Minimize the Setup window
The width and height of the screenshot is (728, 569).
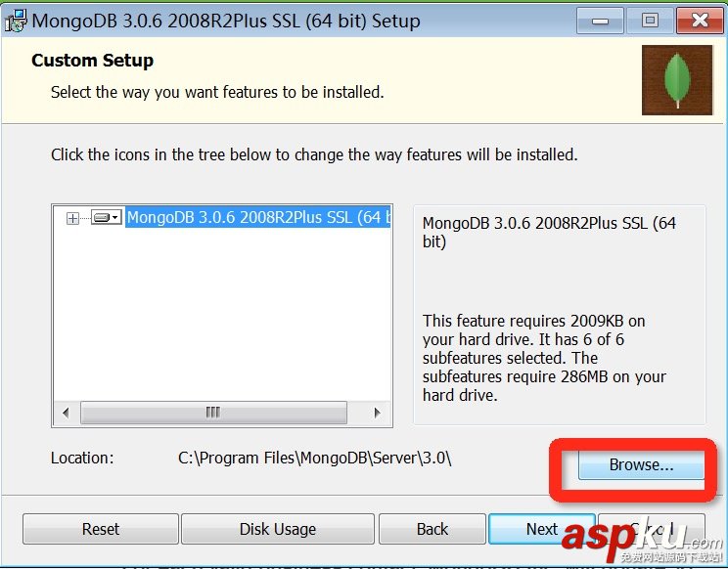tap(601, 21)
